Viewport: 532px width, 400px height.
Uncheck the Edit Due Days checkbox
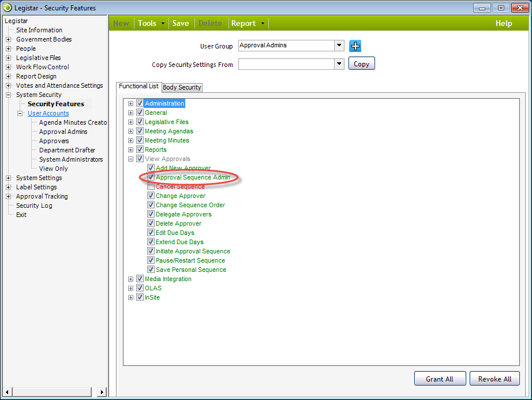151,233
